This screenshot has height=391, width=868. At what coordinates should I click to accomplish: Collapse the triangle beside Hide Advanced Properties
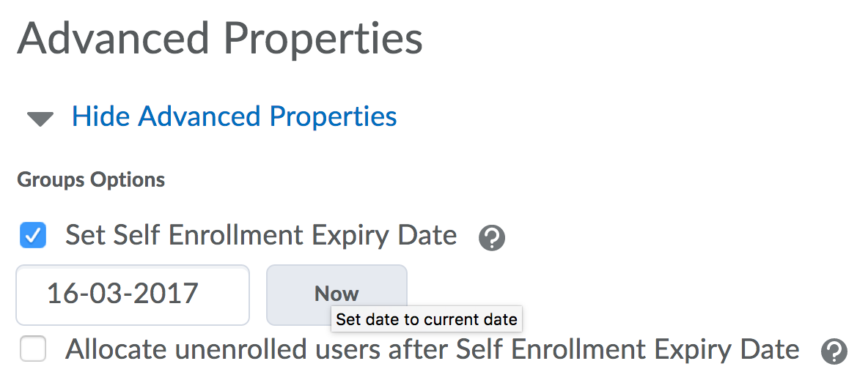coord(40,119)
